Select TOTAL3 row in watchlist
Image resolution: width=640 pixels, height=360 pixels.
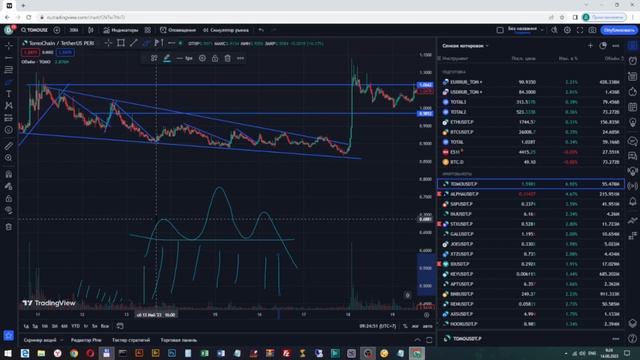[531, 102]
